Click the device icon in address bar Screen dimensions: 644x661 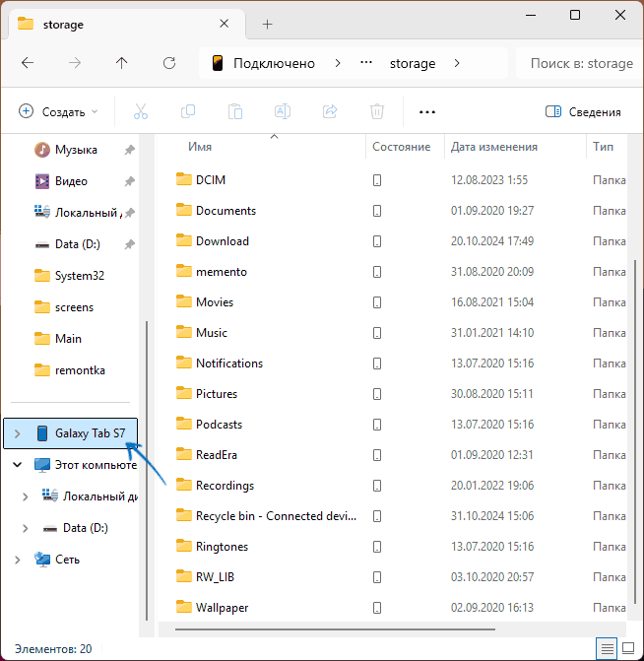click(x=218, y=63)
